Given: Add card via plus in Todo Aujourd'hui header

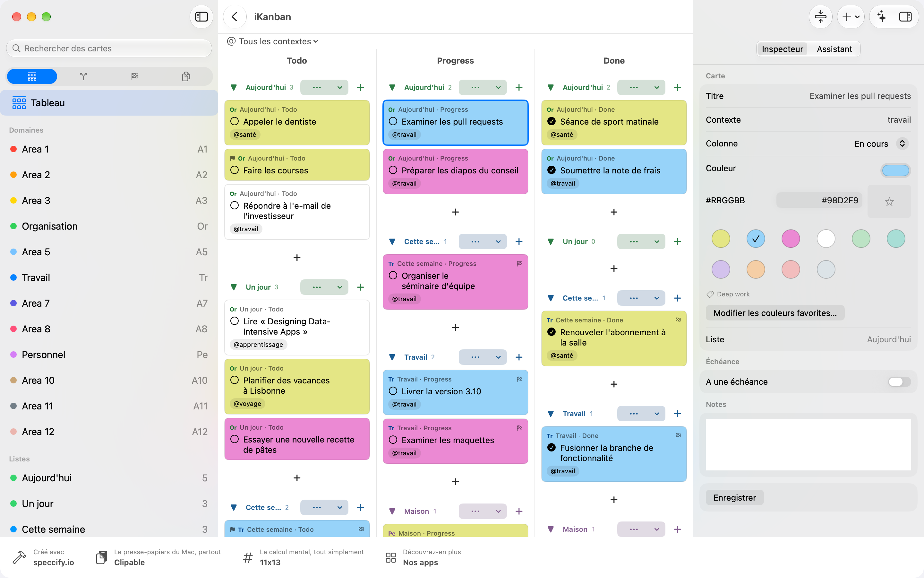Looking at the screenshot, I should (x=360, y=88).
